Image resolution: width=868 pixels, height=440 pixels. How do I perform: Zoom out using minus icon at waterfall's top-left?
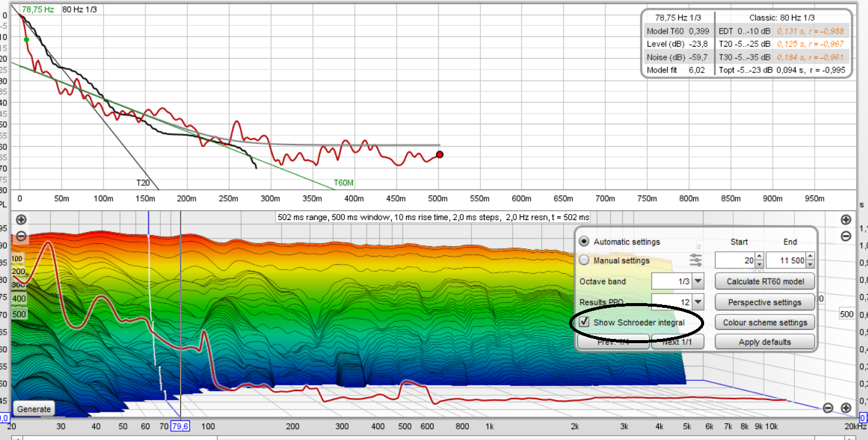click(x=21, y=236)
